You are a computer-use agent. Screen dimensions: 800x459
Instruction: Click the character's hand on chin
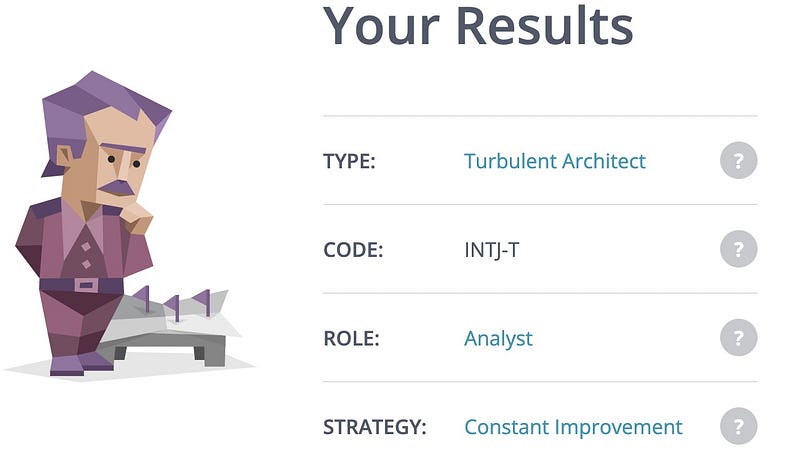[x=137, y=218]
